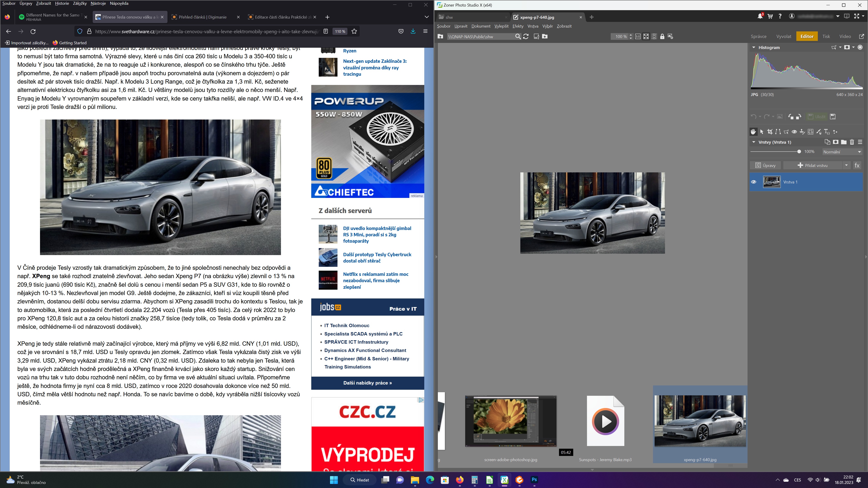Adjust the layer opacity slider handle

click(x=799, y=152)
